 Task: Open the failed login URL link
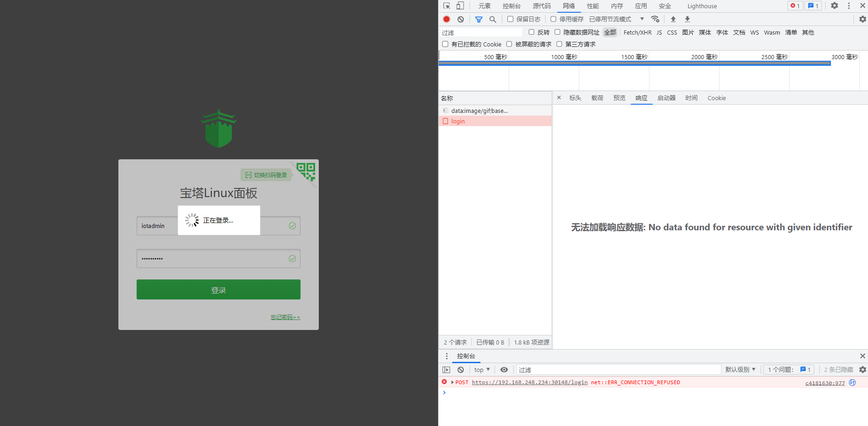pos(530,382)
